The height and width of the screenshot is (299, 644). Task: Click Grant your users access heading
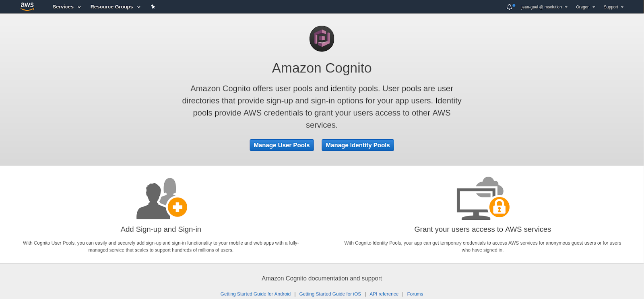(483, 229)
